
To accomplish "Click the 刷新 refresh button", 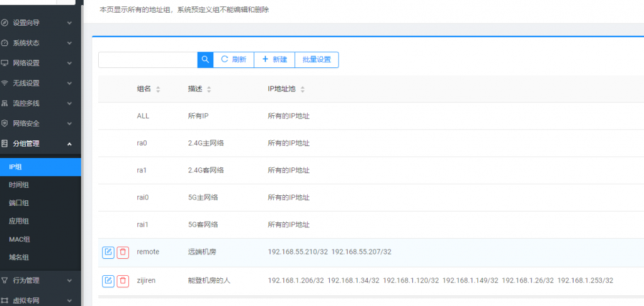I will pos(234,60).
